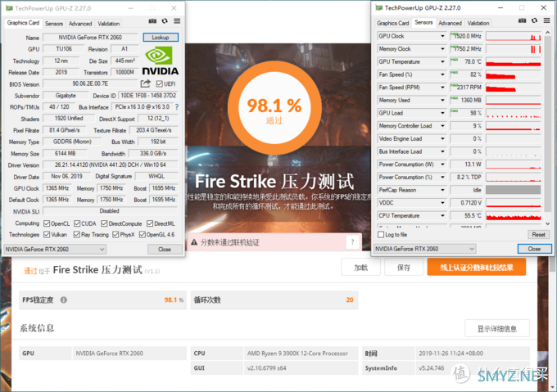Open Fan Speed (%) sensor dropdown
Screen dimensions: 557x392
click(x=442, y=74)
